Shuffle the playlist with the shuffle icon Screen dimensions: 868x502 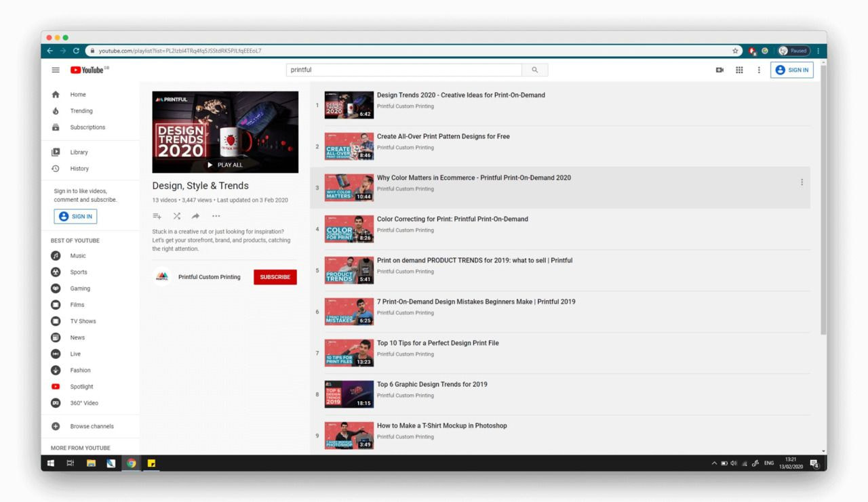[x=176, y=216]
